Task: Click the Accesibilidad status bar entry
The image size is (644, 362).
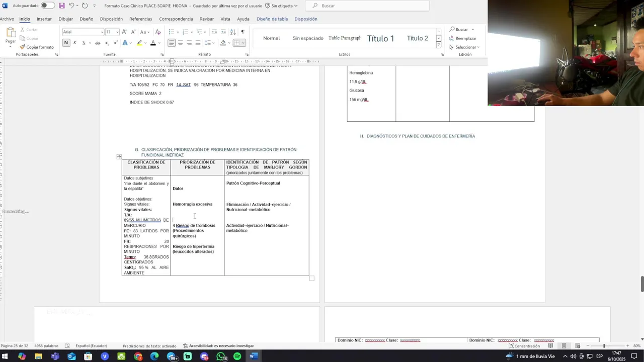Action: tap(218, 346)
